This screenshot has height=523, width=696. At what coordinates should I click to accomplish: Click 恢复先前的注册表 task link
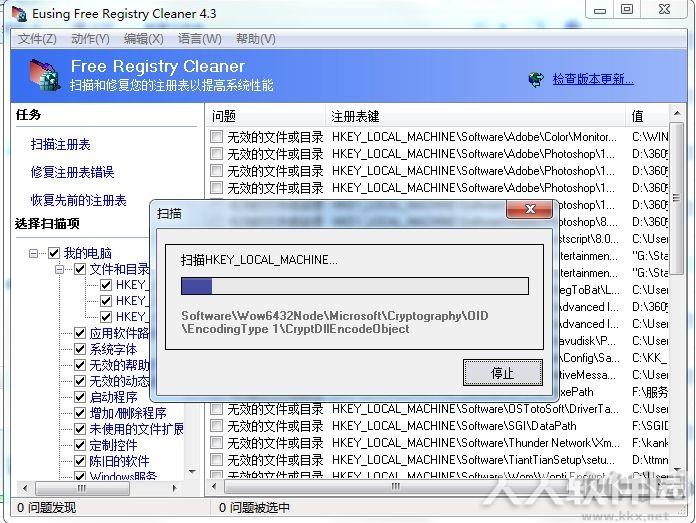point(79,200)
